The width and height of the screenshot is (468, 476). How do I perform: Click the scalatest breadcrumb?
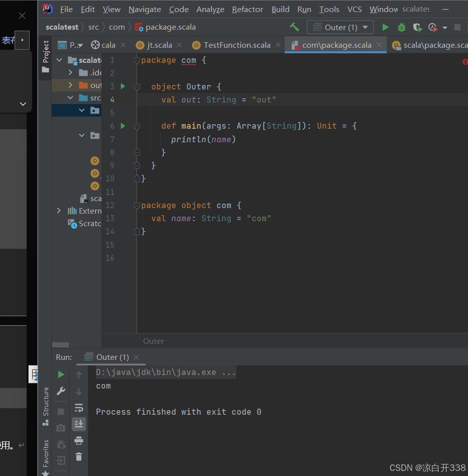click(62, 27)
